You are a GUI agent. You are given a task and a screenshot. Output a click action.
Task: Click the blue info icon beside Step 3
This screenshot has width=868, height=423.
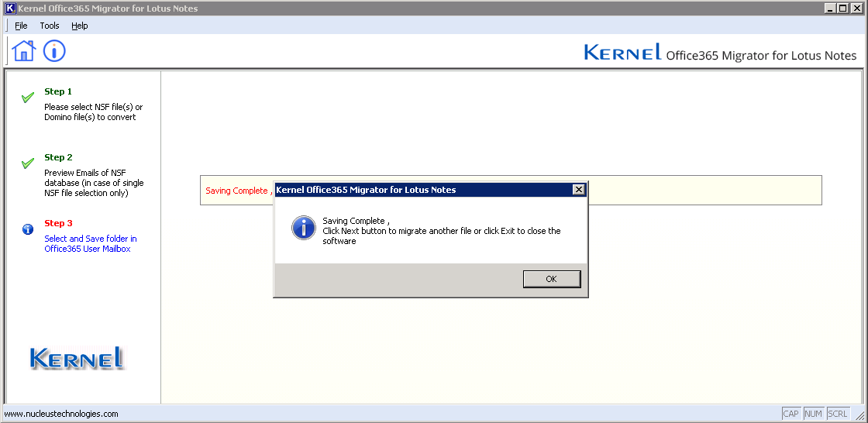[28, 229]
